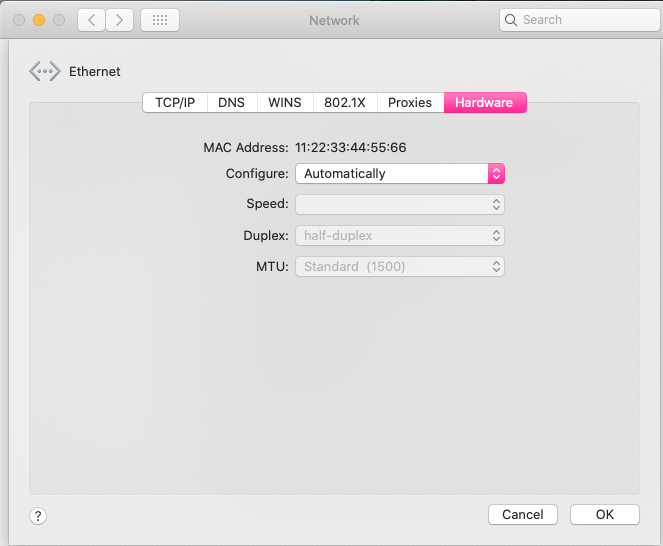Image resolution: width=663 pixels, height=546 pixels.
Task: Click the Speed label
Action: (x=267, y=204)
